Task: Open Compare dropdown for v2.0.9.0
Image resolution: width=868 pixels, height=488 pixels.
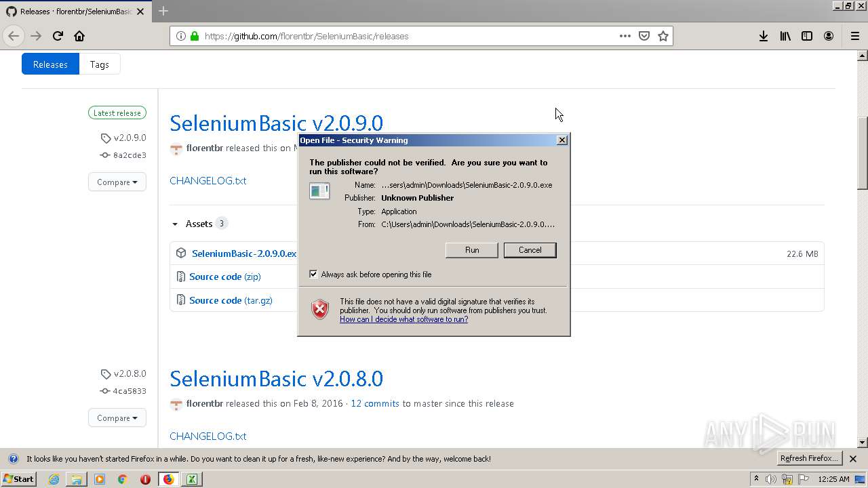Action: tap(117, 182)
